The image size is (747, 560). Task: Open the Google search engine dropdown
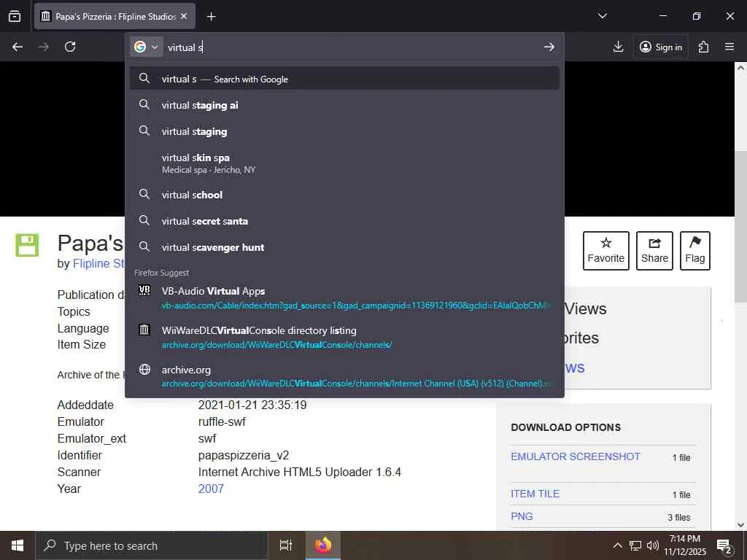click(x=146, y=47)
